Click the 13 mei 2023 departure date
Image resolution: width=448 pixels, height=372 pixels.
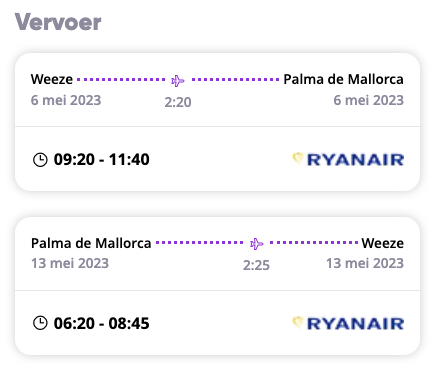coord(70,263)
